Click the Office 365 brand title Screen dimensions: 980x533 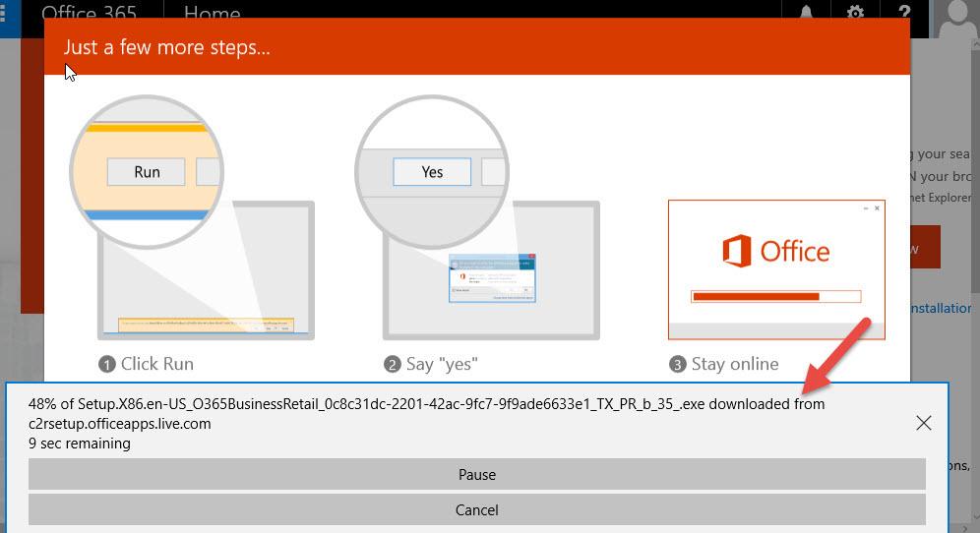89,13
